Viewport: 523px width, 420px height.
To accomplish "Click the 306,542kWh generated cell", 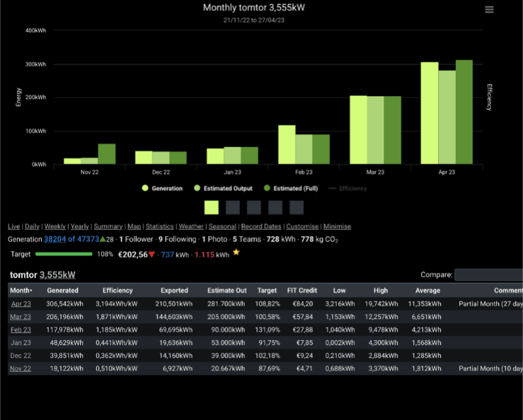I will tap(65, 304).
